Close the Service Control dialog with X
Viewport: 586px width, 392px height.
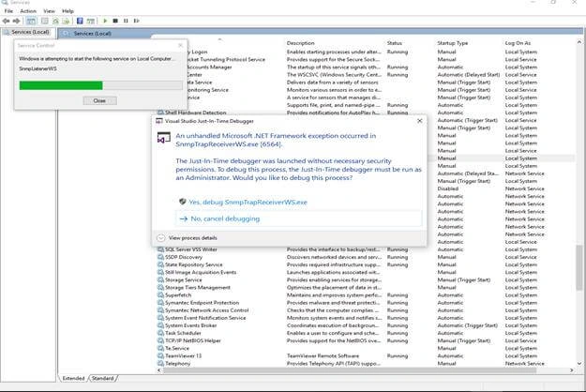[x=181, y=45]
